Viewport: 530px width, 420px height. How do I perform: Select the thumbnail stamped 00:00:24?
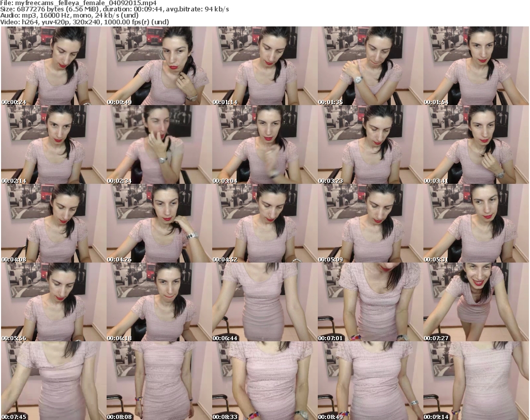point(54,66)
